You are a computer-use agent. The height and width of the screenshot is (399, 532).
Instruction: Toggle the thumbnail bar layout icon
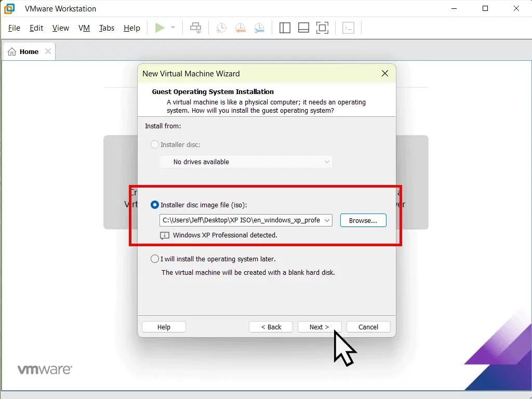click(x=303, y=28)
